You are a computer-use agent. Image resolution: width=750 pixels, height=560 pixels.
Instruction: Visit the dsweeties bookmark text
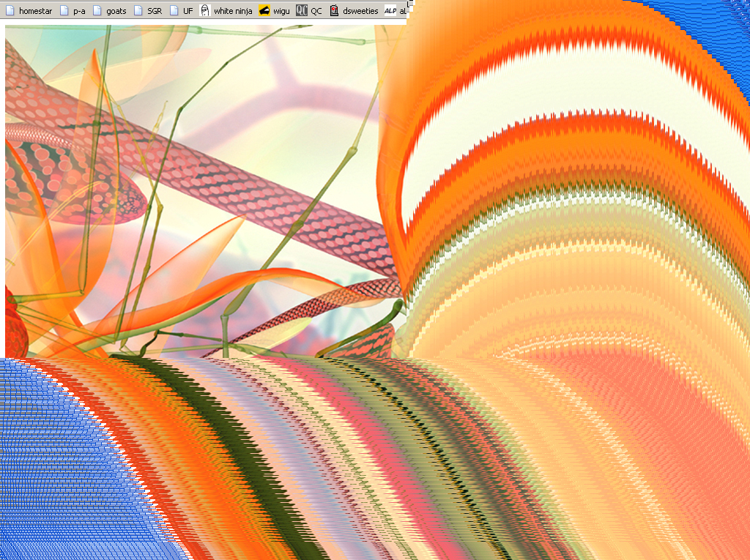360,11
